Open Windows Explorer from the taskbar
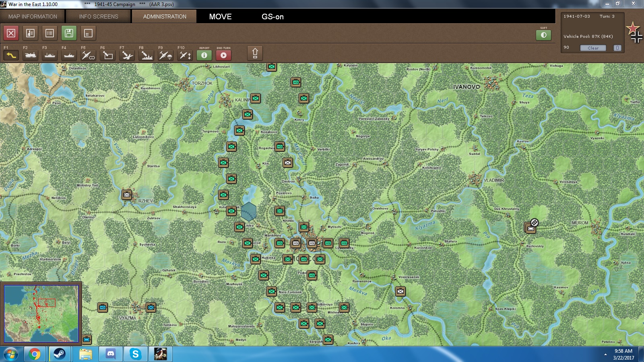This screenshot has height=362, width=644. [x=85, y=354]
